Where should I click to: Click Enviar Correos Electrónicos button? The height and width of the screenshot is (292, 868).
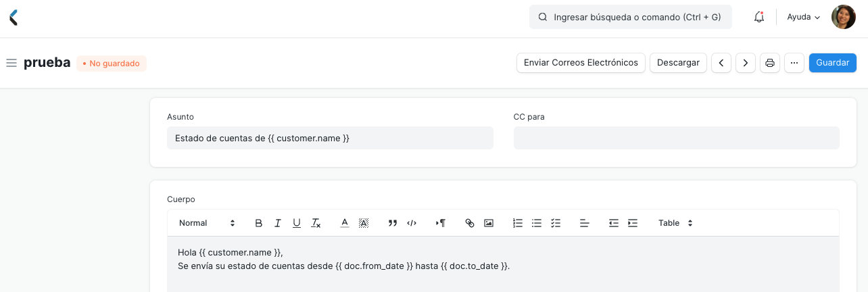click(581, 63)
